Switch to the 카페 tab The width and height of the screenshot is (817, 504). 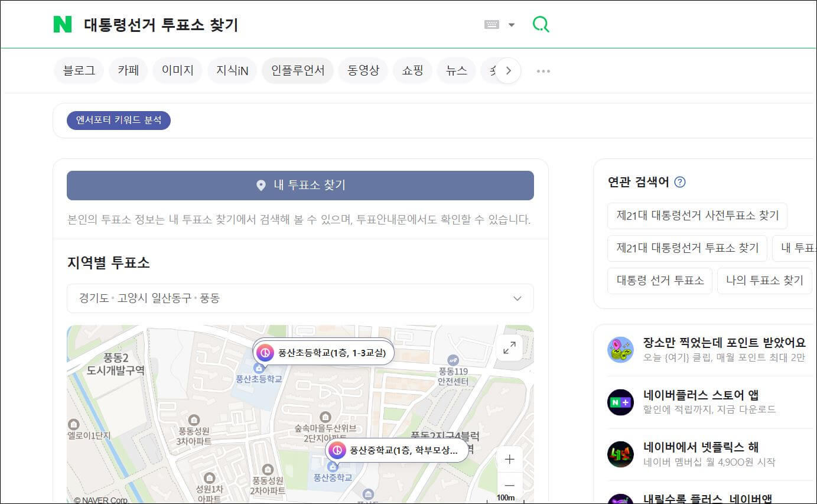(x=128, y=71)
